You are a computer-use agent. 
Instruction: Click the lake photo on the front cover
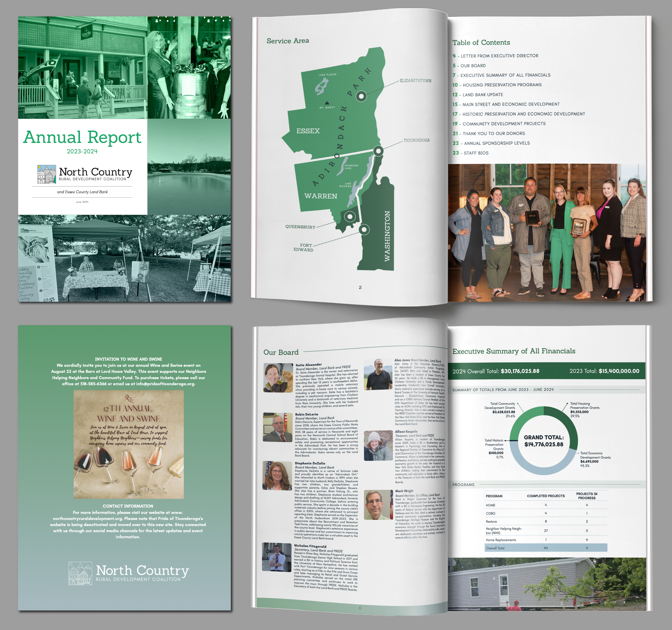pos(189,167)
